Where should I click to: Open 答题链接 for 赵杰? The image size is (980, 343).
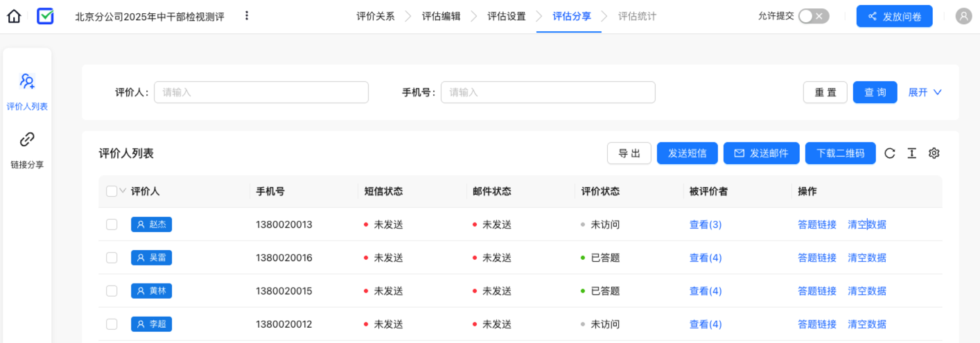(817, 225)
